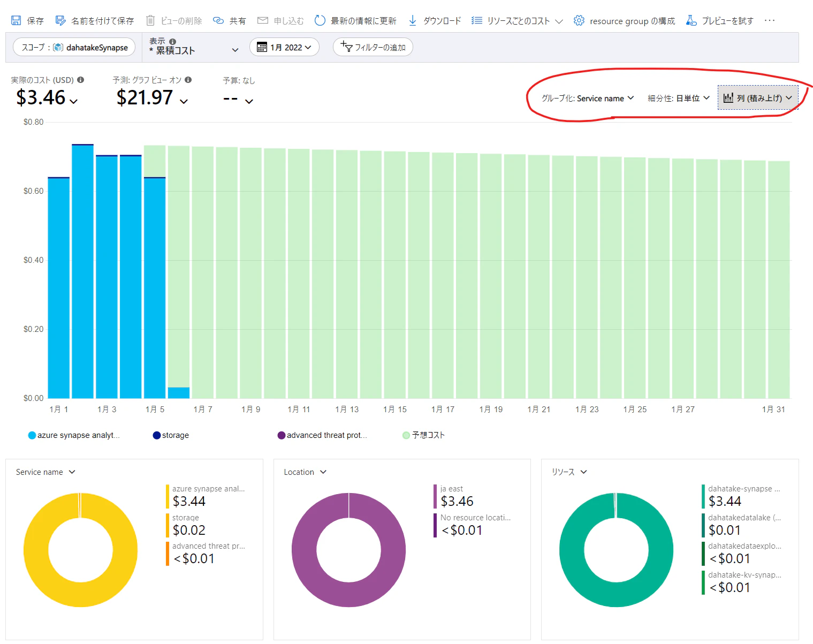Image resolution: width=813 pixels, height=644 pixels.
Task: Open the グループ化 Service name dropdown
Action: [x=588, y=99]
